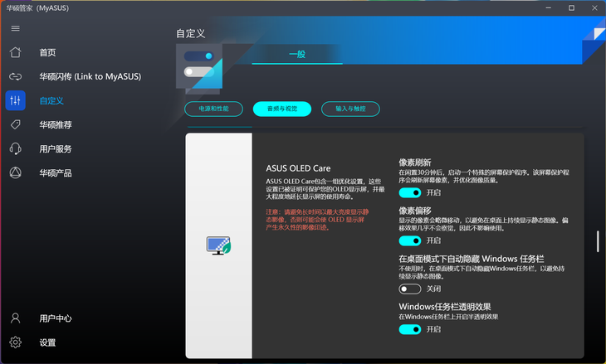Image resolution: width=606 pixels, height=364 pixels.
Task: Go to 华硕推荐 menu item
Action: 56,124
